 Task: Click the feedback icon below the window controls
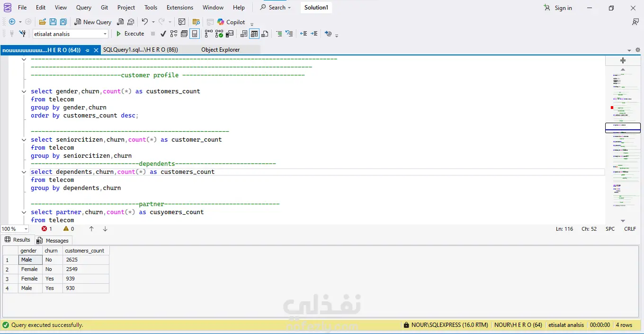coord(635,22)
